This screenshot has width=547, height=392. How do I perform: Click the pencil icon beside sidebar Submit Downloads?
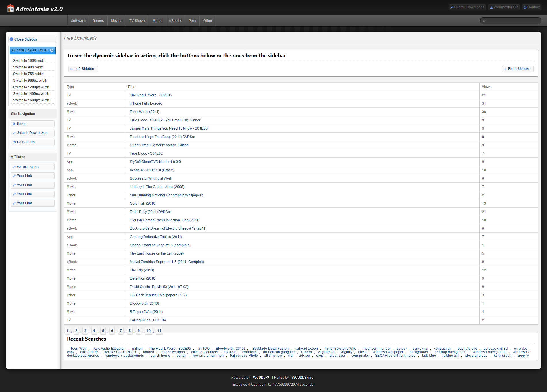(14, 133)
